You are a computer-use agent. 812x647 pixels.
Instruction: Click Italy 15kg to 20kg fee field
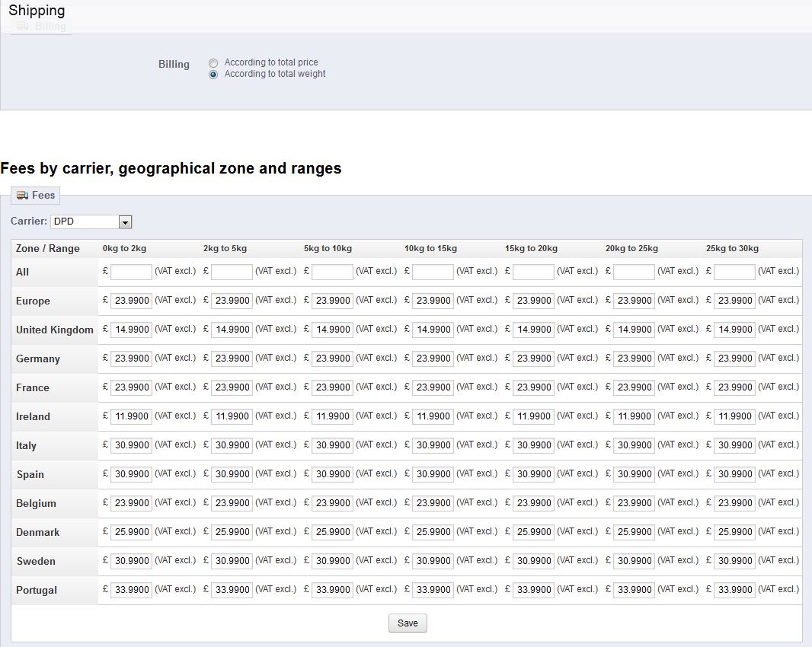[533, 445]
